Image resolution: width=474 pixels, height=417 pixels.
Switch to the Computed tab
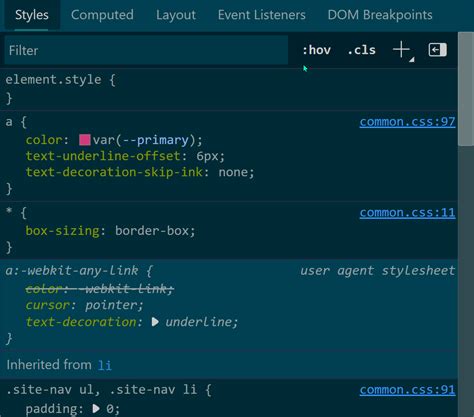[102, 15]
